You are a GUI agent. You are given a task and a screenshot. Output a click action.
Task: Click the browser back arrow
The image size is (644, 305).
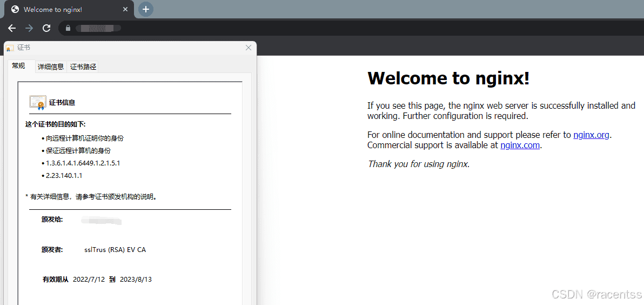[x=12, y=28]
